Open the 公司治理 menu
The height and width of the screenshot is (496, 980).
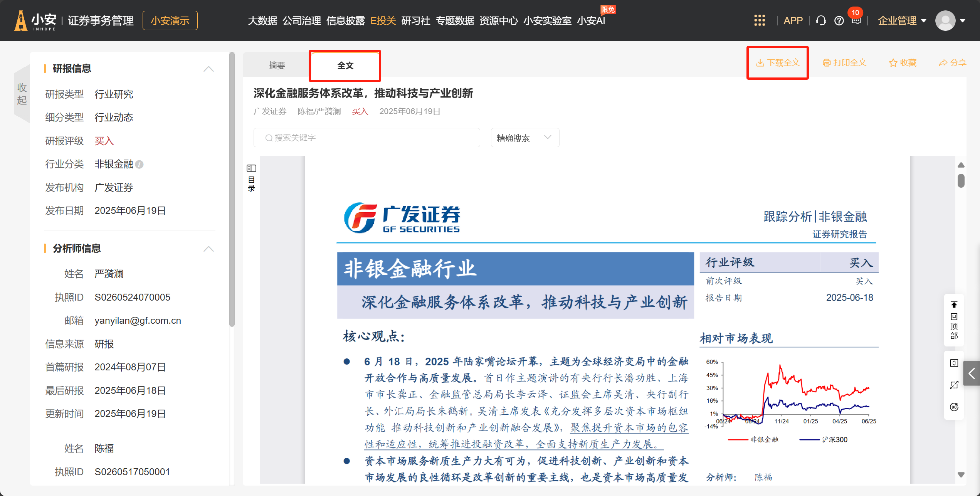302,20
